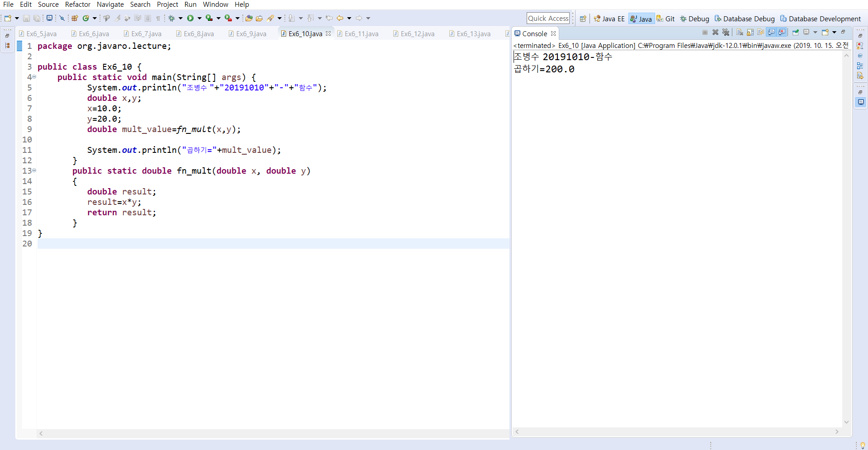This screenshot has width=868, height=450.
Task: Collapse the fn_mult method fold marker at line 13
Action: click(x=34, y=171)
